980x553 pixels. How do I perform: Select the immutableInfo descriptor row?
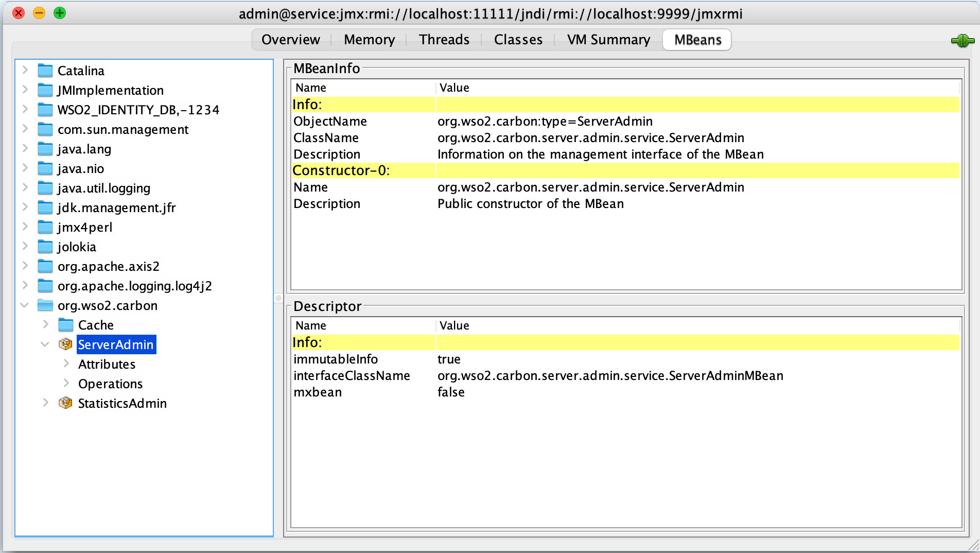(x=625, y=359)
